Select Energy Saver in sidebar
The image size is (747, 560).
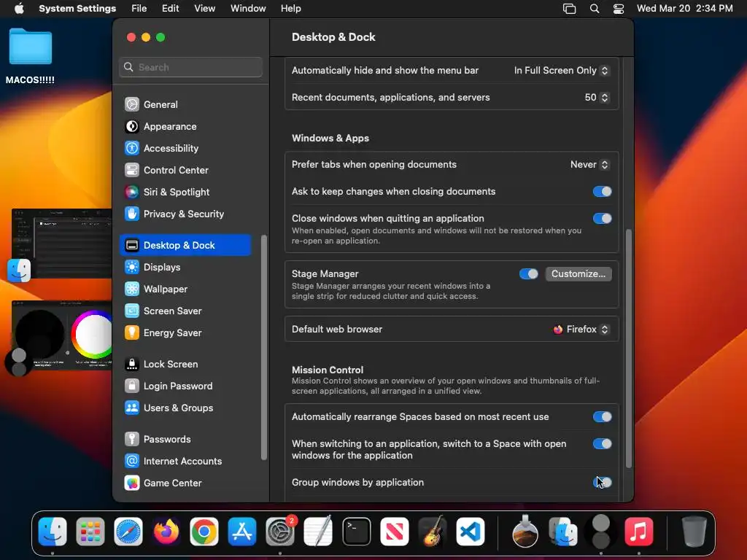click(185, 332)
